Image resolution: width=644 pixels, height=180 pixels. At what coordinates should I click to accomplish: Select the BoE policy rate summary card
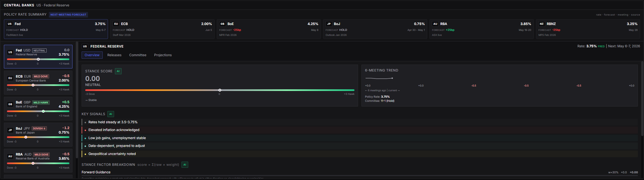pyautogui.click(x=269, y=29)
